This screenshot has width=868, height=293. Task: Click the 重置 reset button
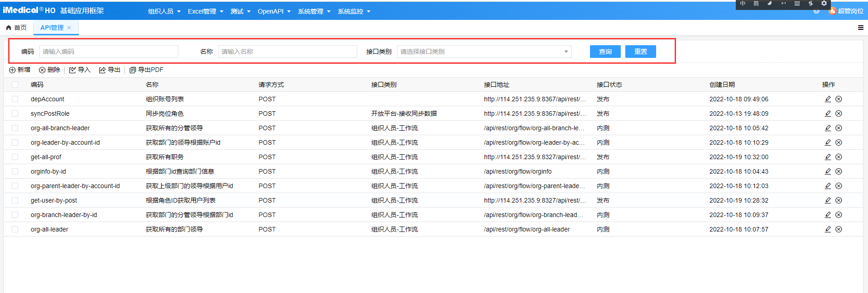[640, 52]
